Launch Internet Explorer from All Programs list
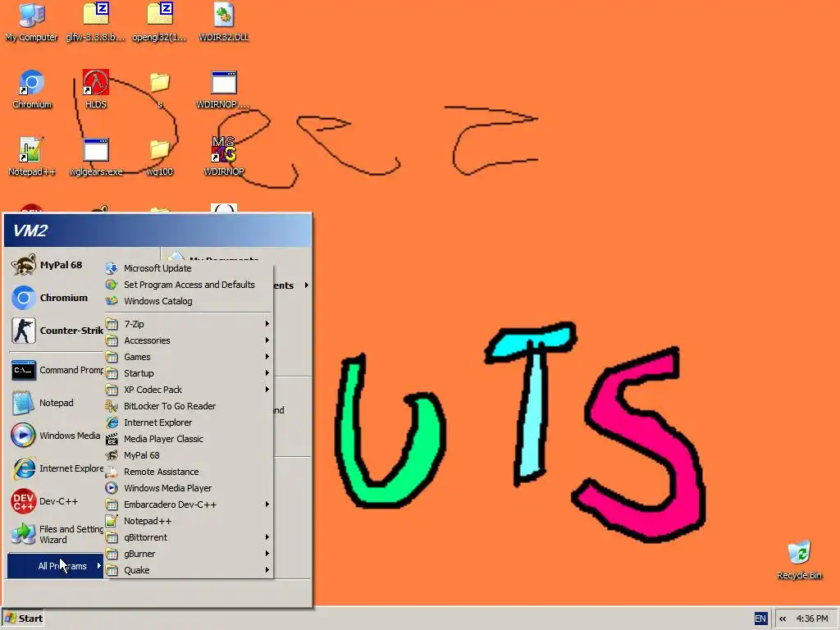Image resolution: width=840 pixels, height=630 pixels. point(189,422)
